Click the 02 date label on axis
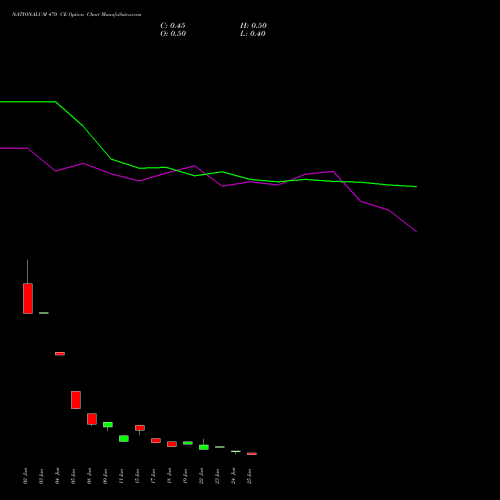Image resolution: width=500 pixels, height=500 pixels. coord(25,476)
